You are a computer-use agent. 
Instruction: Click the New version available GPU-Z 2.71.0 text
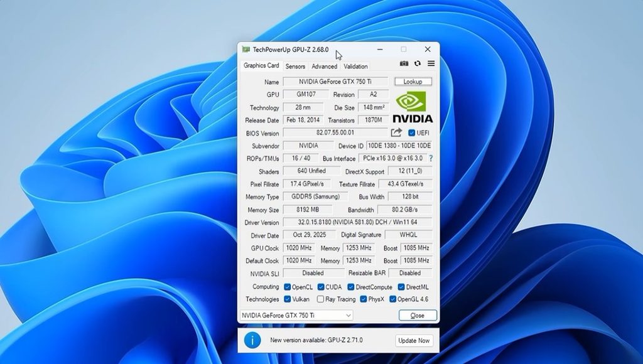pyautogui.click(x=316, y=340)
